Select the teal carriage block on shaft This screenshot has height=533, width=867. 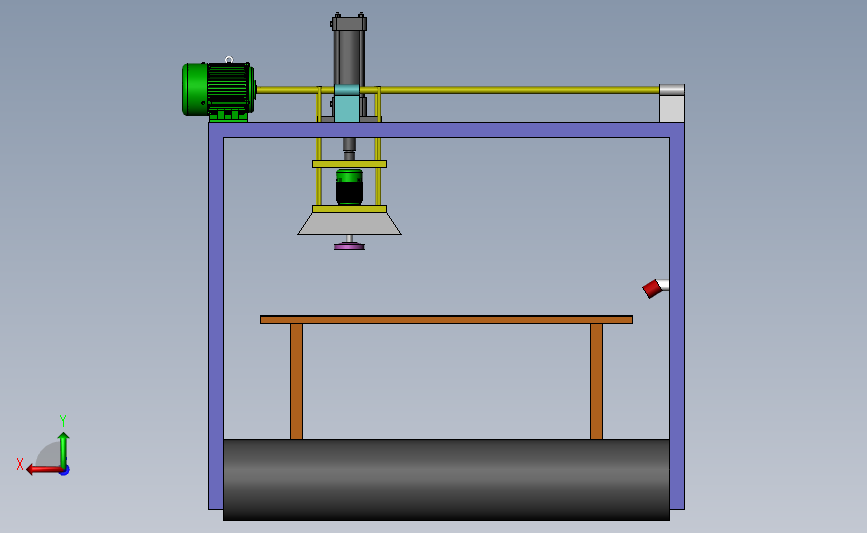click(x=347, y=103)
